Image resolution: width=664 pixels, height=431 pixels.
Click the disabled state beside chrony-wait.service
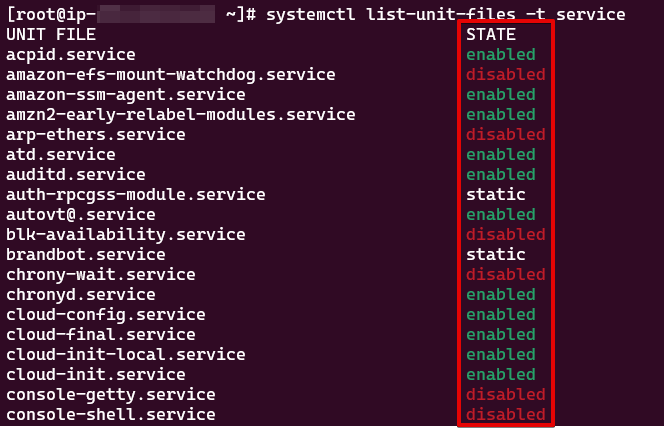coord(506,274)
